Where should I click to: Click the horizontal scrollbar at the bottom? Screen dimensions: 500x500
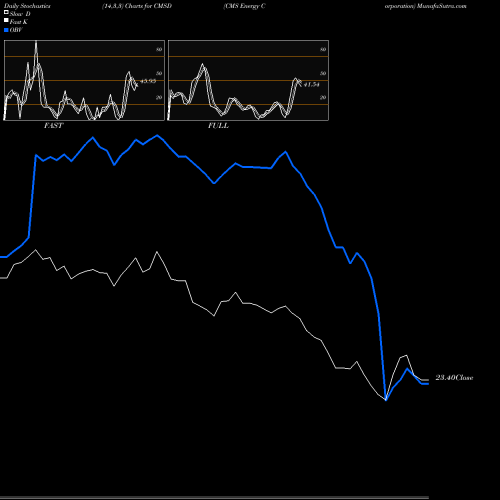pyautogui.click(x=214, y=498)
